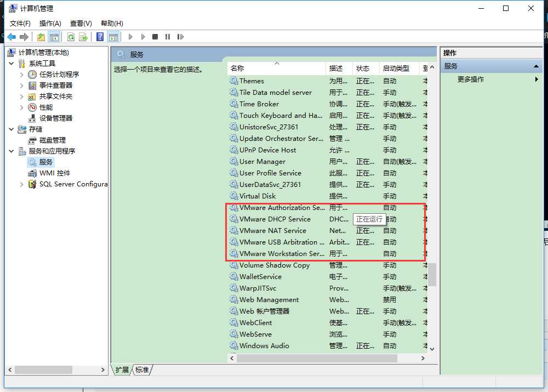This screenshot has width=548, height=392.
Task: Open the 帮助(H) menu
Action: pos(112,24)
